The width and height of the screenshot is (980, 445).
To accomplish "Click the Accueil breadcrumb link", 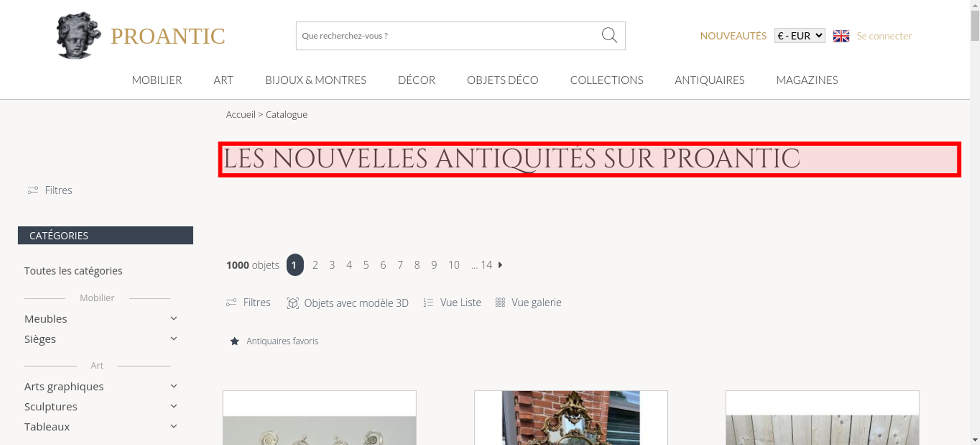I will click(241, 114).
